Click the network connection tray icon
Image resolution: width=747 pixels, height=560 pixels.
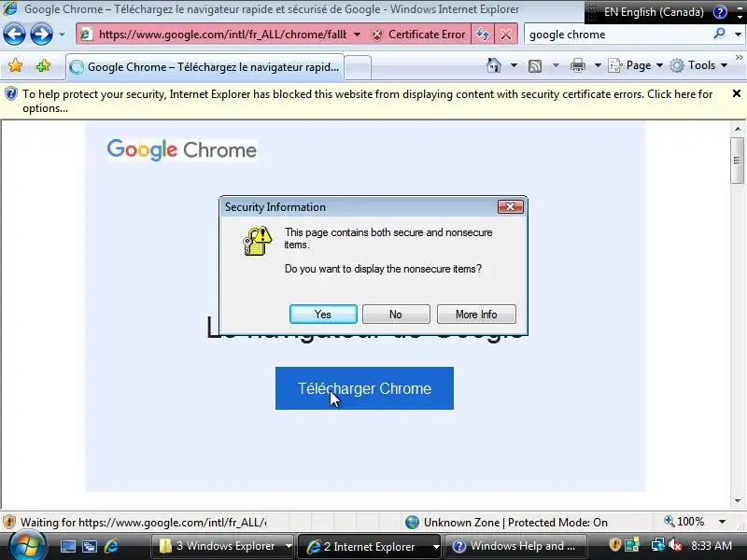coord(658,545)
